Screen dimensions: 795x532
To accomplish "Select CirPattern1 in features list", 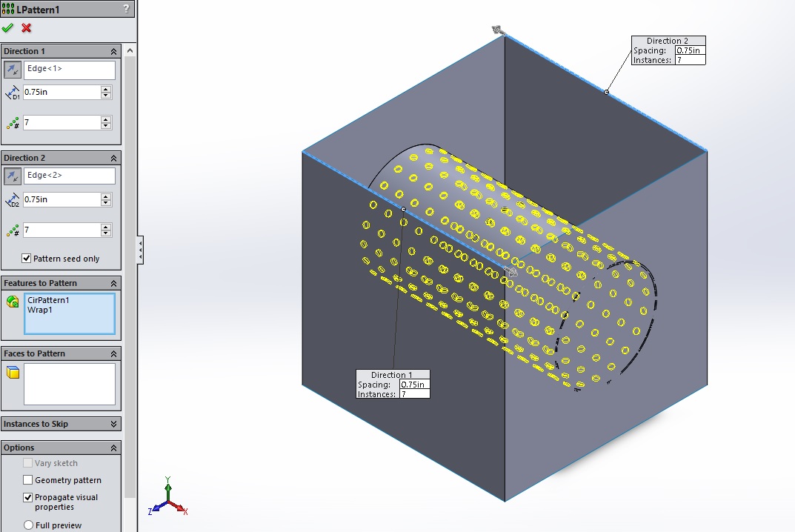I will coord(48,300).
